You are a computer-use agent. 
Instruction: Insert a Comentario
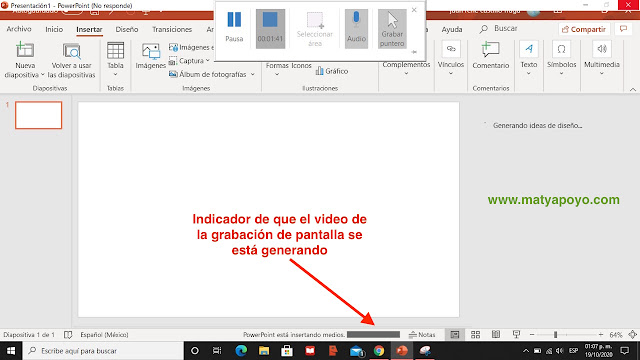tap(491, 56)
